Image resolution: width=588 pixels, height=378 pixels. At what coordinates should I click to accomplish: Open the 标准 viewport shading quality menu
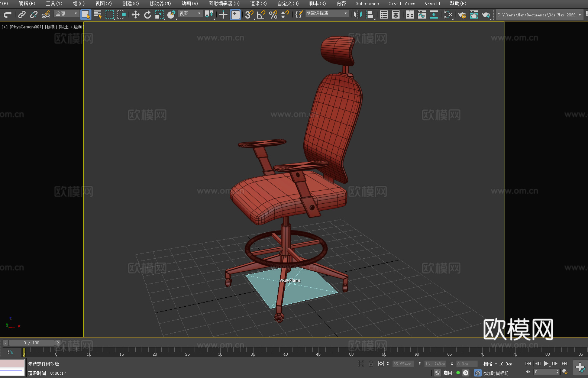click(51, 27)
